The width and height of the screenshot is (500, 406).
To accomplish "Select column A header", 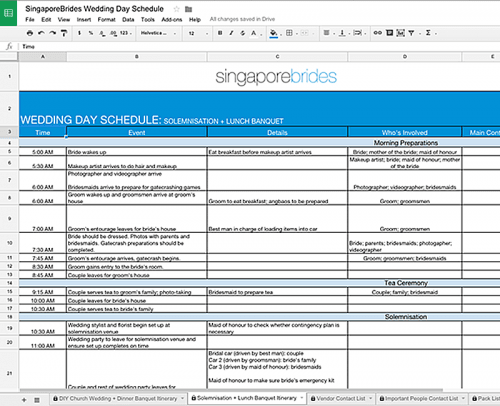I will point(43,57).
